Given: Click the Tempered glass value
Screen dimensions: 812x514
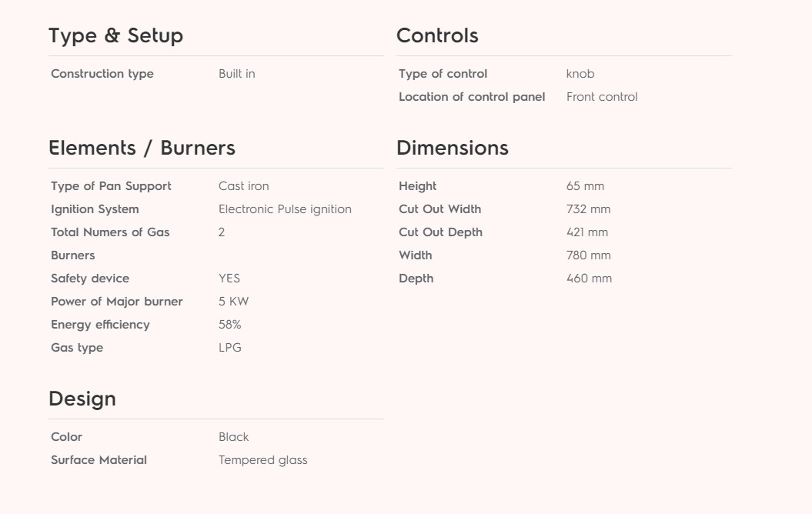Looking at the screenshot, I should click(263, 460).
